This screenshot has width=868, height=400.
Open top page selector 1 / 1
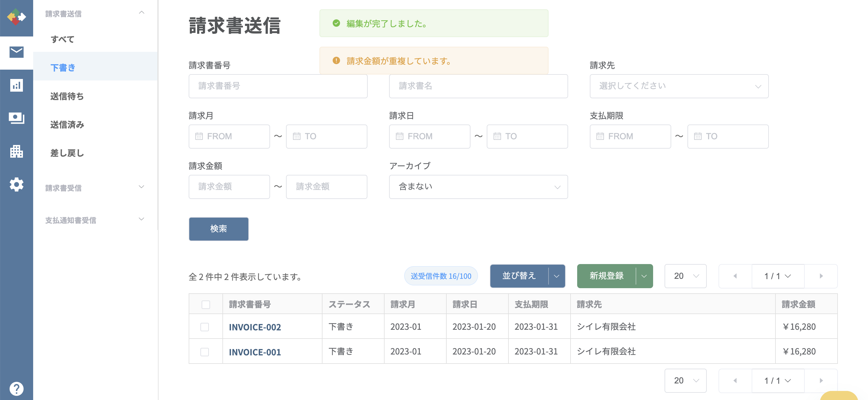pos(778,276)
